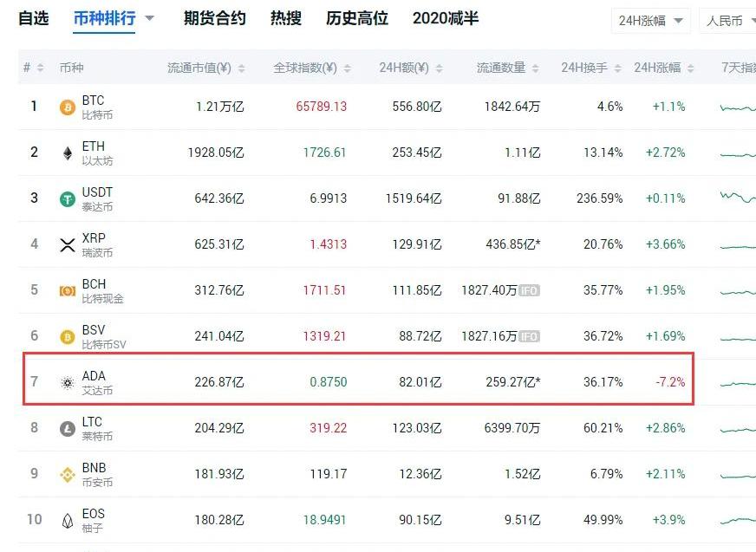Click BTC 7-day trend sparkline

(738, 107)
